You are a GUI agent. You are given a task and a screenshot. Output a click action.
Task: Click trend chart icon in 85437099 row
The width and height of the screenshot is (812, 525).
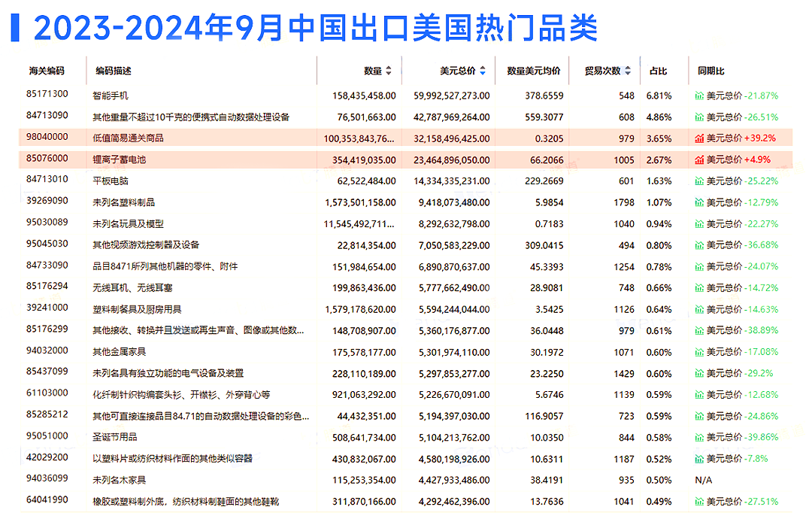point(699,373)
